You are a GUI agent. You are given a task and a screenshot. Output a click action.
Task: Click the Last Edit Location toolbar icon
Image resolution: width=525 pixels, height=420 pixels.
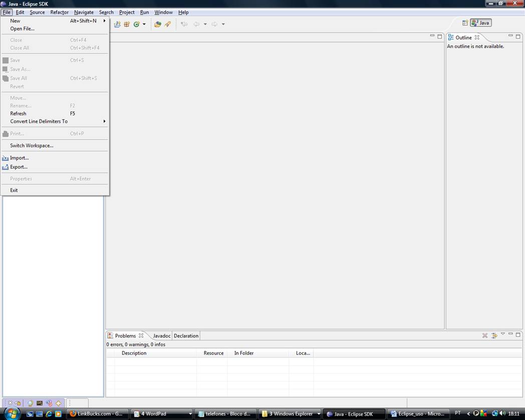point(184,24)
